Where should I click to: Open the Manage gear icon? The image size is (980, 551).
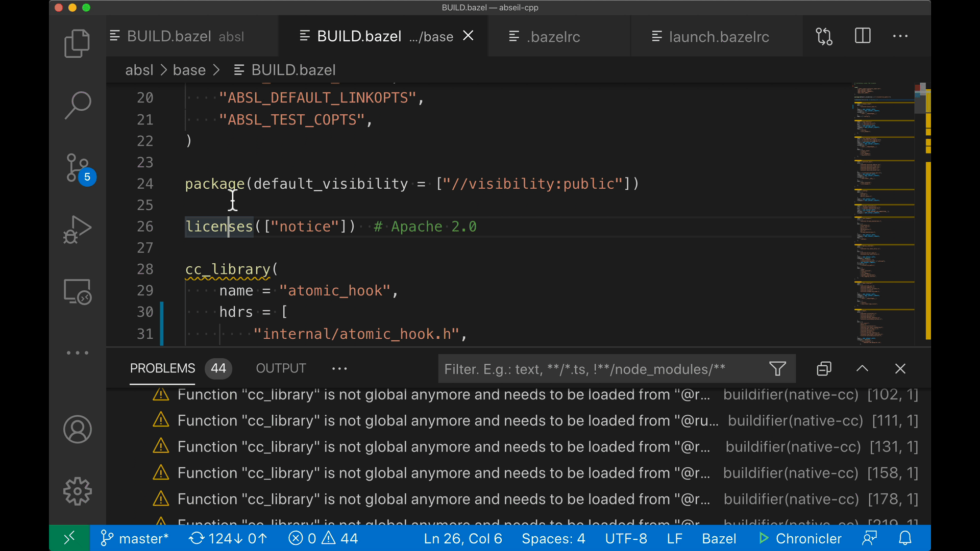77,491
